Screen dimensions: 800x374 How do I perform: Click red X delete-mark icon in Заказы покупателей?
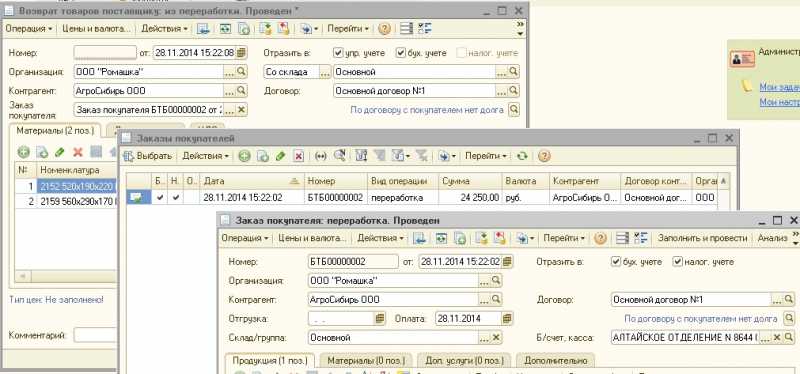[299, 156]
